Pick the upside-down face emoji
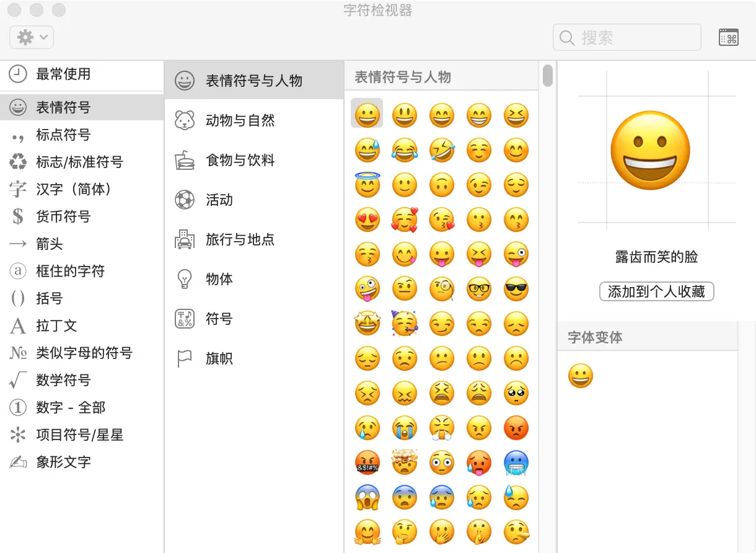 pyautogui.click(x=441, y=184)
